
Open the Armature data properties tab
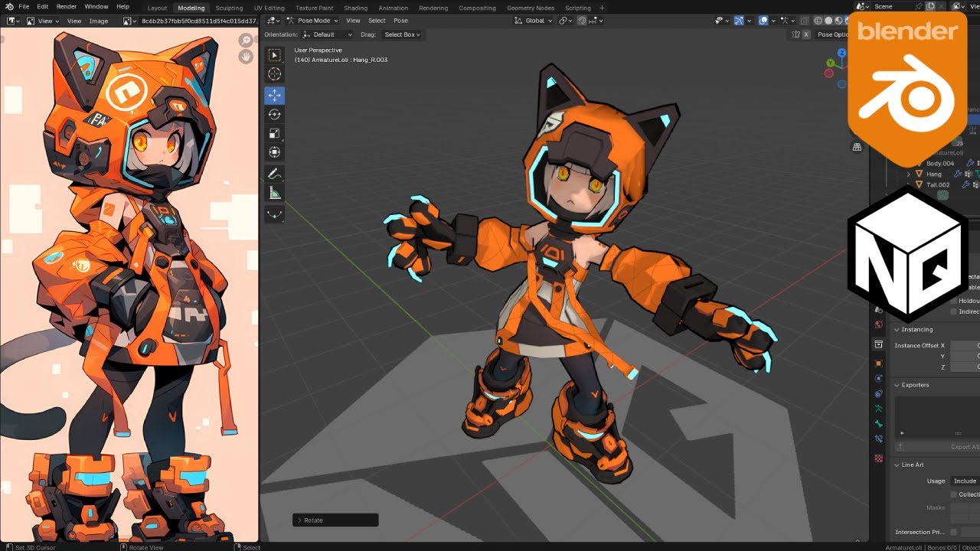coord(879,409)
